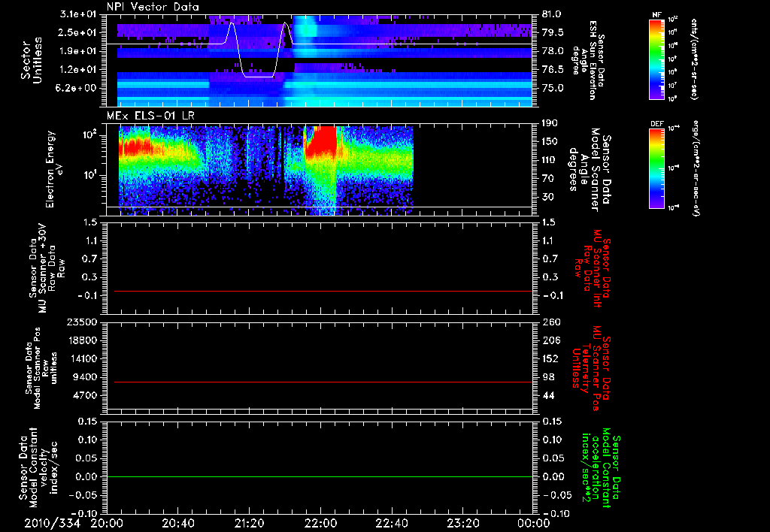Click the '98' telemetry tick value
This screenshot has width=770, height=532.
[x=547, y=377]
